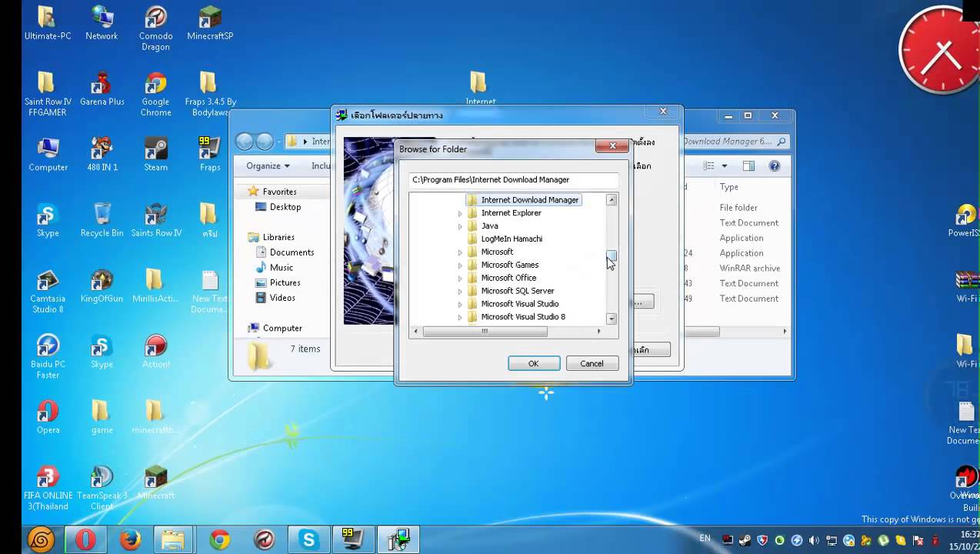
Task: Click the Type column header in Explorer
Action: pos(728,187)
